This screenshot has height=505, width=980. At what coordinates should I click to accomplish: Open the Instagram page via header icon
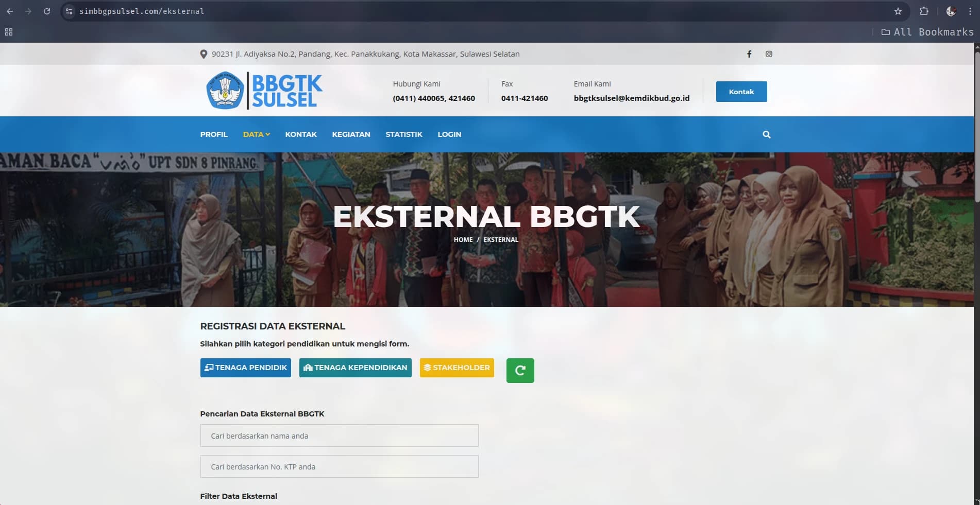pyautogui.click(x=769, y=54)
